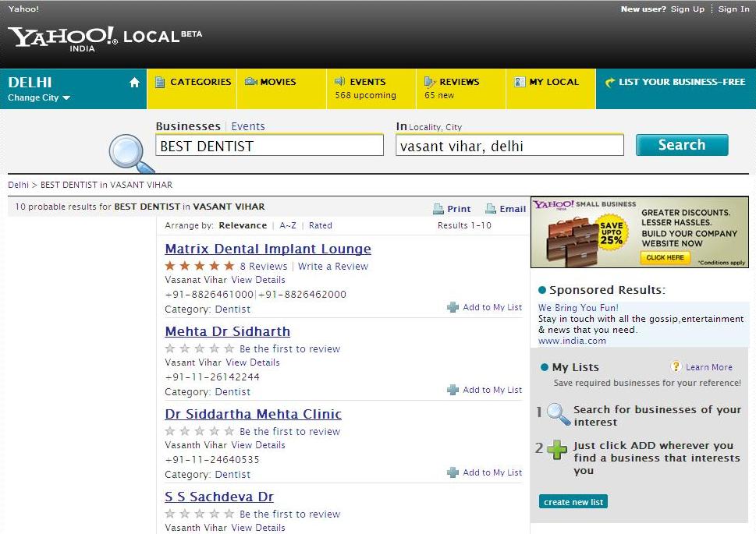Viewport: 756px width, 534px height.
Task: Click the printer icon next to Print
Action: coord(438,209)
